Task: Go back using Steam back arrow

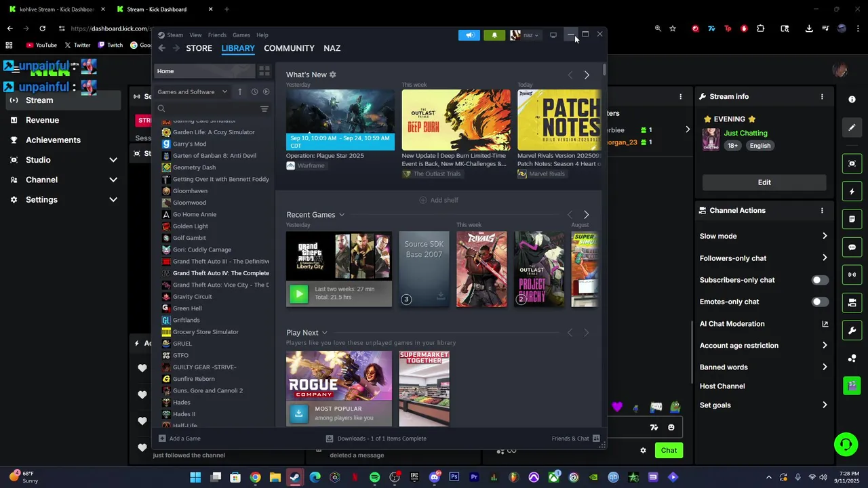Action: (161, 48)
